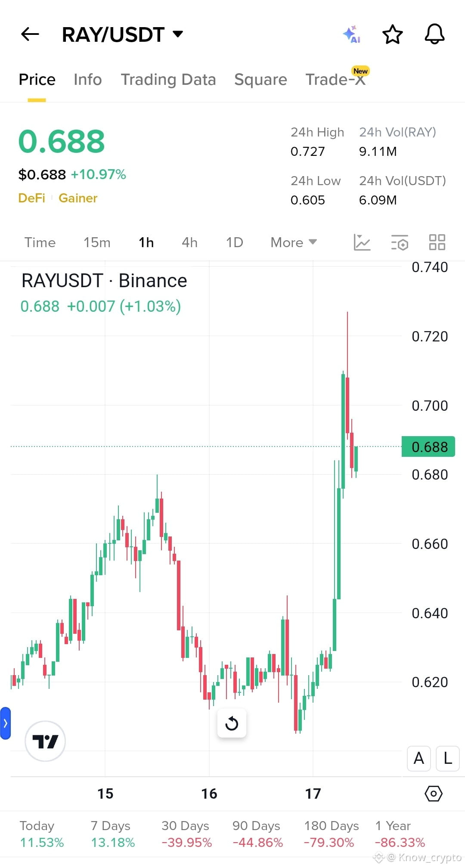Open the Trading Data tab
Viewport: 465px width, 868px height.
pyautogui.click(x=168, y=80)
